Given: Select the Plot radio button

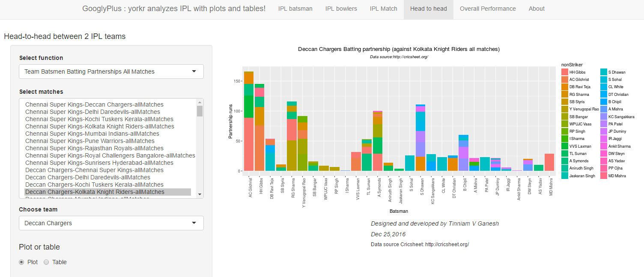Looking at the screenshot, I should [21, 262].
